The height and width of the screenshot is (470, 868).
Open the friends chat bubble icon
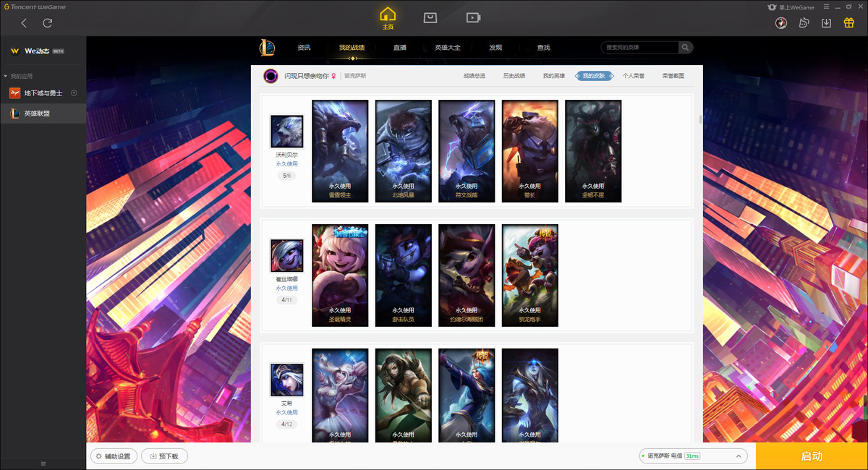tap(804, 22)
